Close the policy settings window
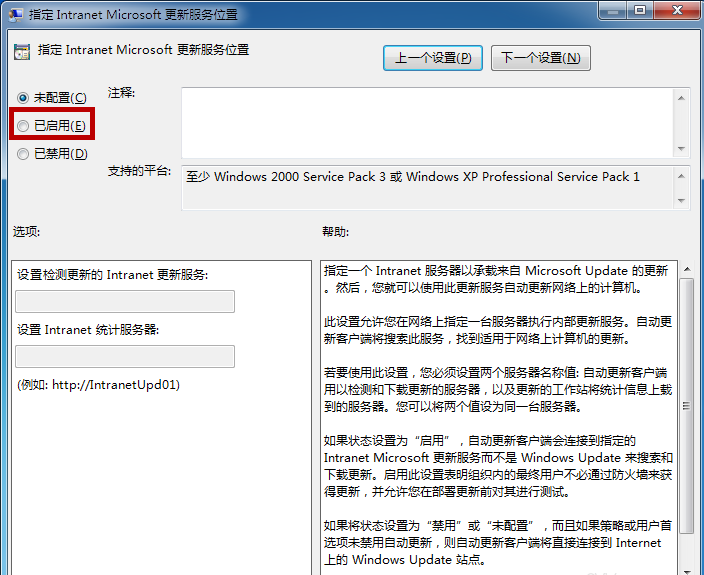The width and height of the screenshot is (704, 575). coord(677,11)
